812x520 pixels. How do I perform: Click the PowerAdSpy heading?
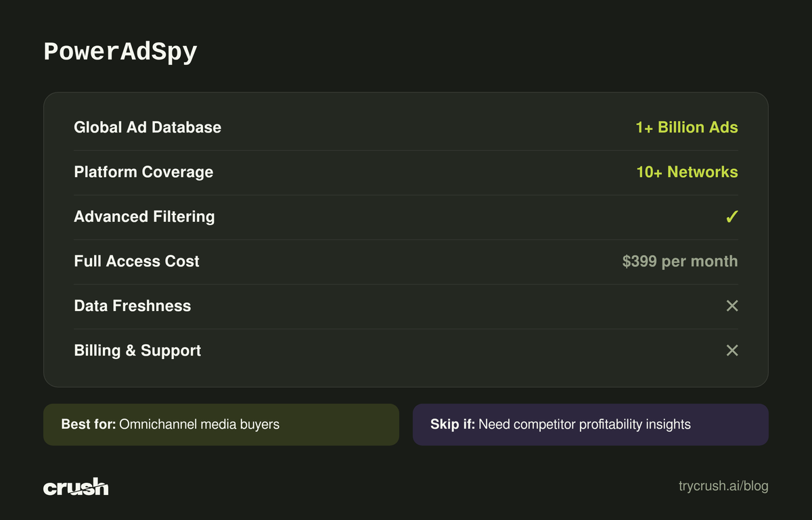pos(120,52)
